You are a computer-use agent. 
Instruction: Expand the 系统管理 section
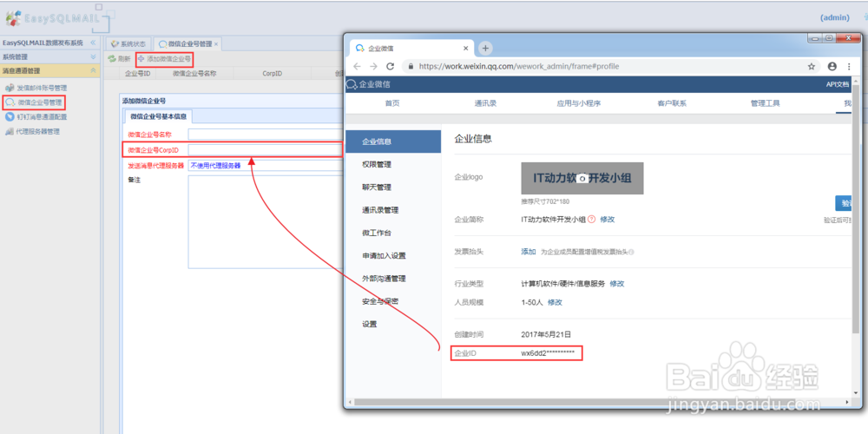[93, 56]
